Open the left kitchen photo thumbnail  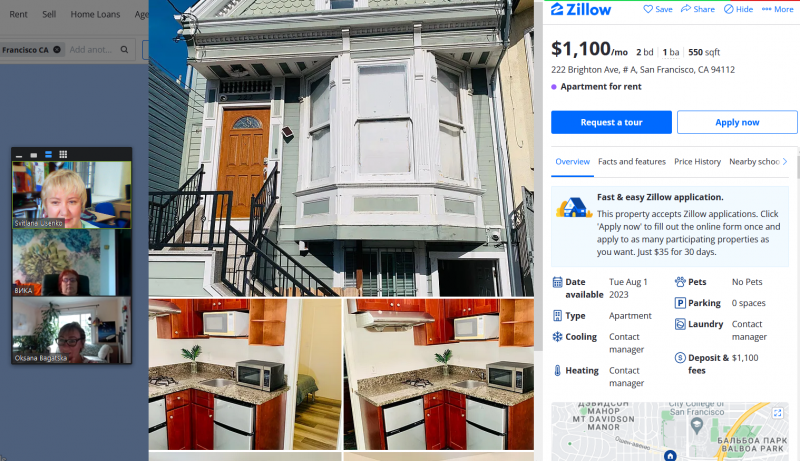[x=245, y=374]
